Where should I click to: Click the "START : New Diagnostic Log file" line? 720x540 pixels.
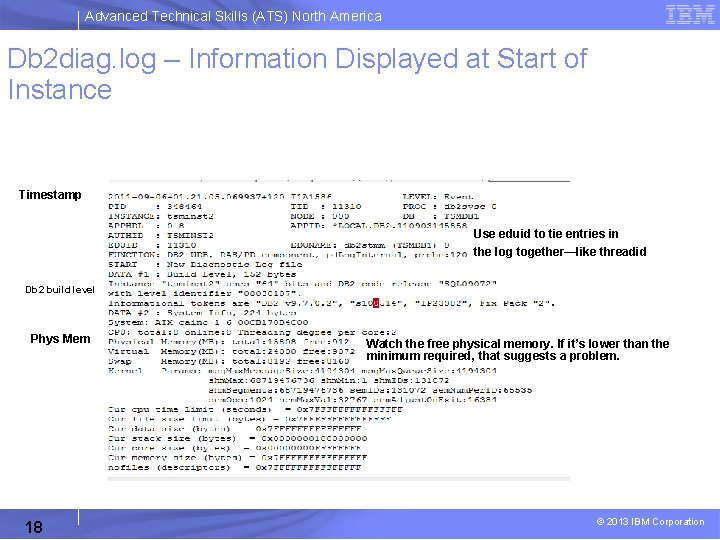pyautogui.click(x=205, y=264)
